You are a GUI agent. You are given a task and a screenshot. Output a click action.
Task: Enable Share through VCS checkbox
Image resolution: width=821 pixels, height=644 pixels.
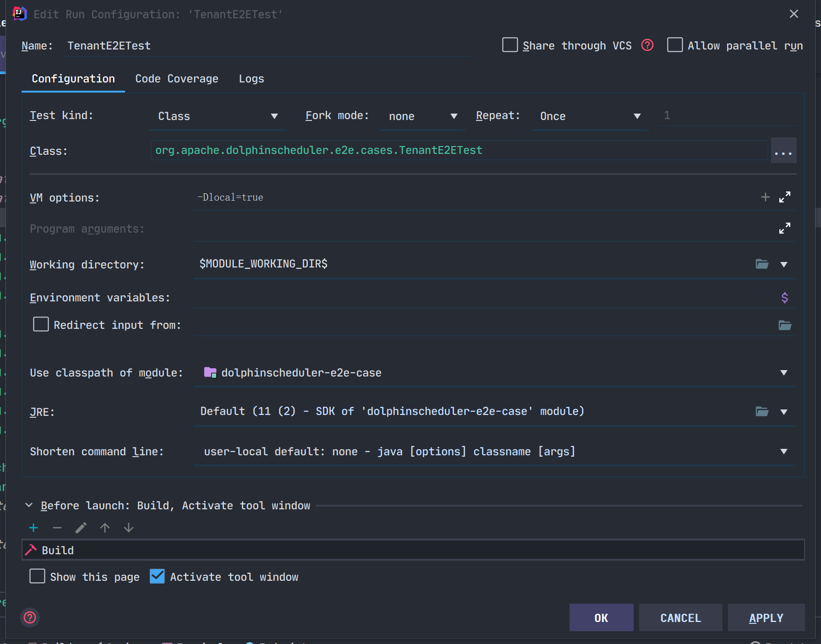pyautogui.click(x=510, y=45)
